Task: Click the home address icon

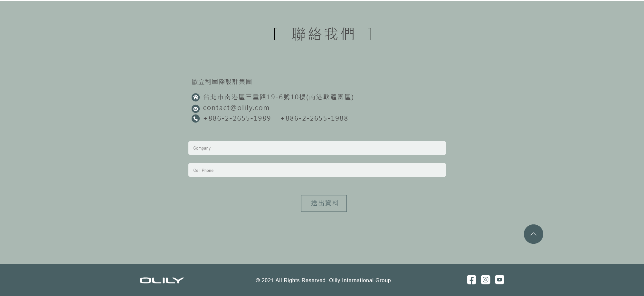Action: [x=195, y=97]
